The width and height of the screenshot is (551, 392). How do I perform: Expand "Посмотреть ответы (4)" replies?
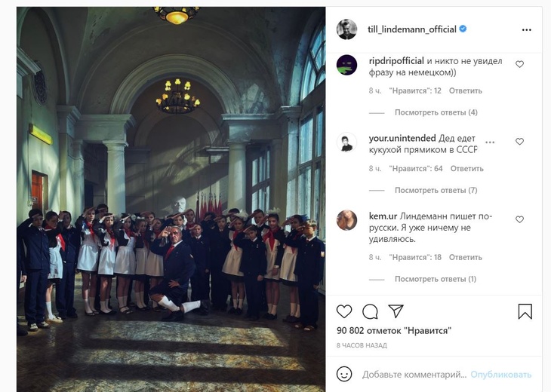(x=436, y=112)
